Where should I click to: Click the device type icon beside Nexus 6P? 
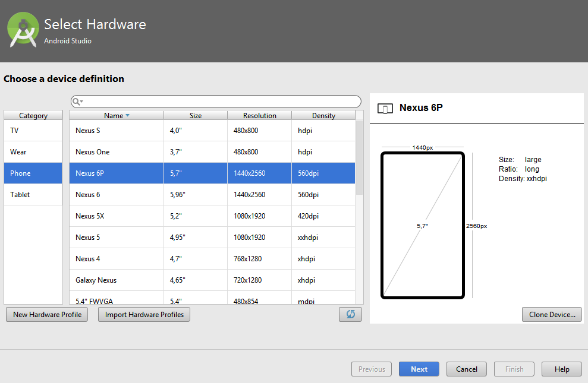(385, 108)
